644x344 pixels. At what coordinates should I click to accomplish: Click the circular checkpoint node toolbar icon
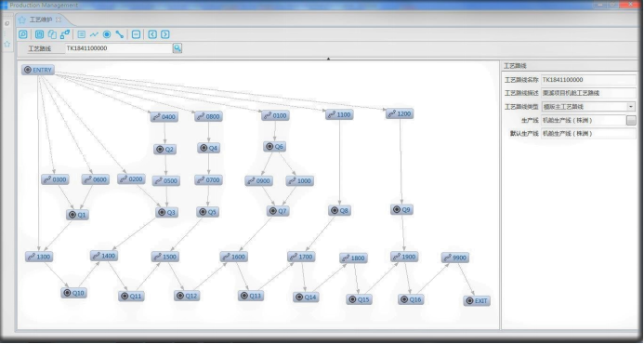click(107, 34)
